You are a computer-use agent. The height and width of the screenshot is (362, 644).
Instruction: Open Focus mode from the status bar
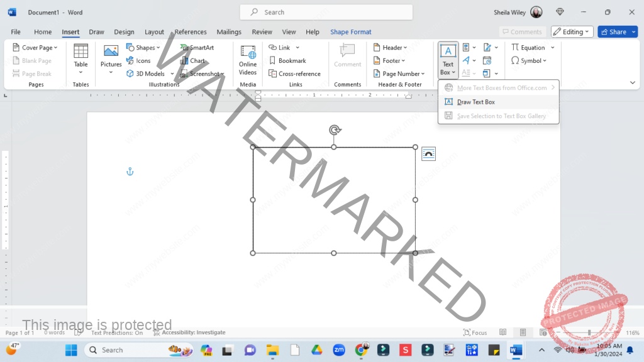tap(475, 332)
